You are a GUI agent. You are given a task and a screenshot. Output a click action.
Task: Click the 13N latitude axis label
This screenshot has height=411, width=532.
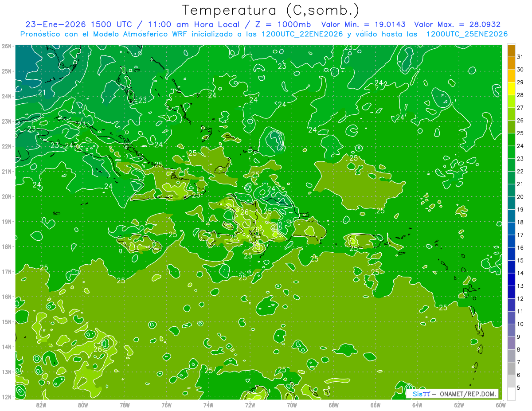[x=7, y=372]
